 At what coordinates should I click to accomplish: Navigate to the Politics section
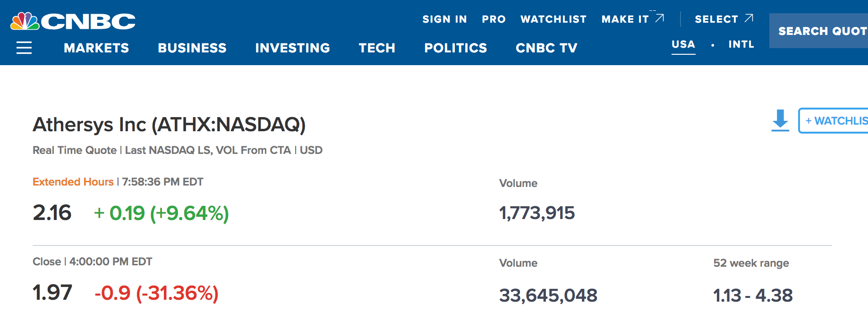click(455, 48)
